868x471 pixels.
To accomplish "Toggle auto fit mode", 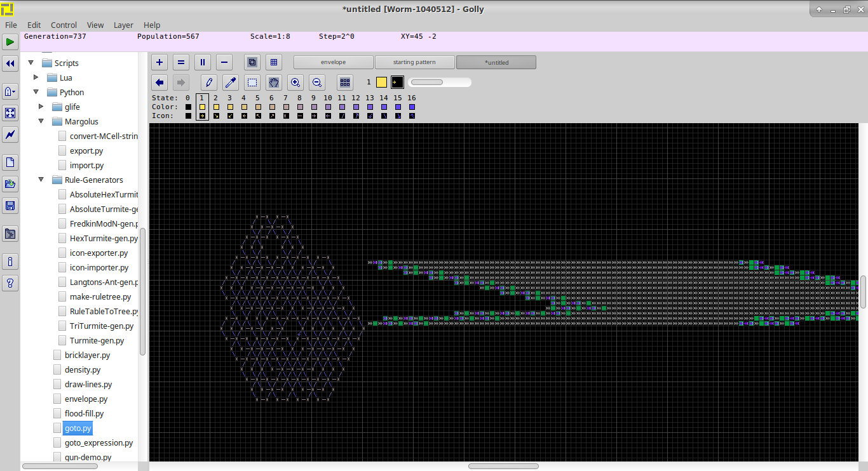I will (x=10, y=113).
